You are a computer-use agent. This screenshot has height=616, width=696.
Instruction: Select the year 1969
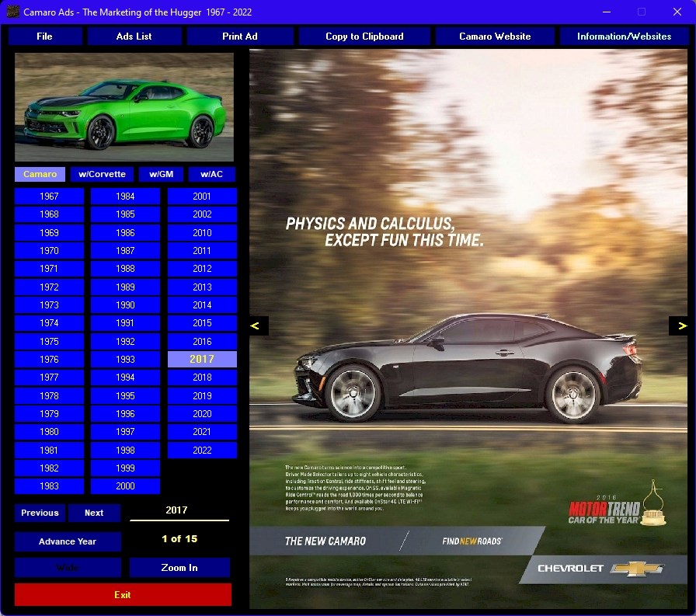[x=49, y=232]
